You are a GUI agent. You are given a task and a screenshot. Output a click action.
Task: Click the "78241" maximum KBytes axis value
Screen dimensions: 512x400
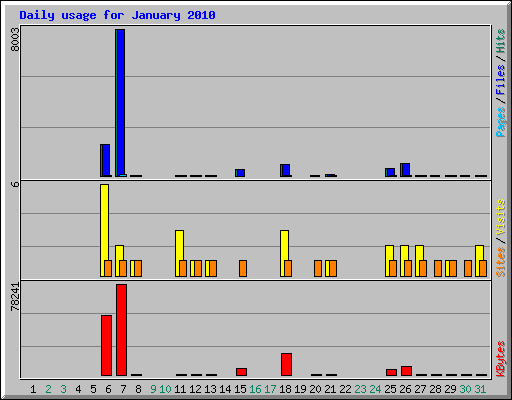click(x=15, y=297)
